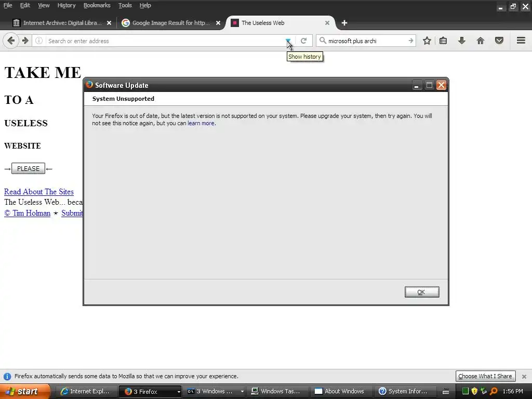
Task: Go forward with the forward arrow
Action: pyautogui.click(x=25, y=41)
